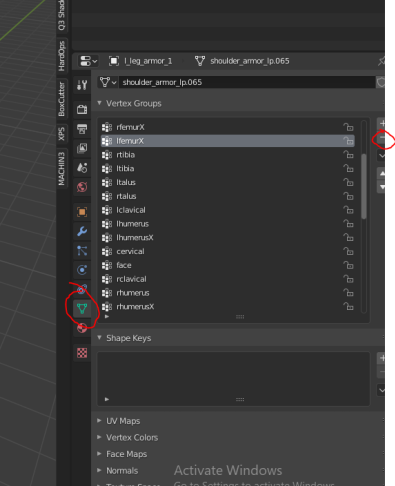Expand the Normals panel
The height and width of the screenshot is (486, 395).
pos(99,470)
